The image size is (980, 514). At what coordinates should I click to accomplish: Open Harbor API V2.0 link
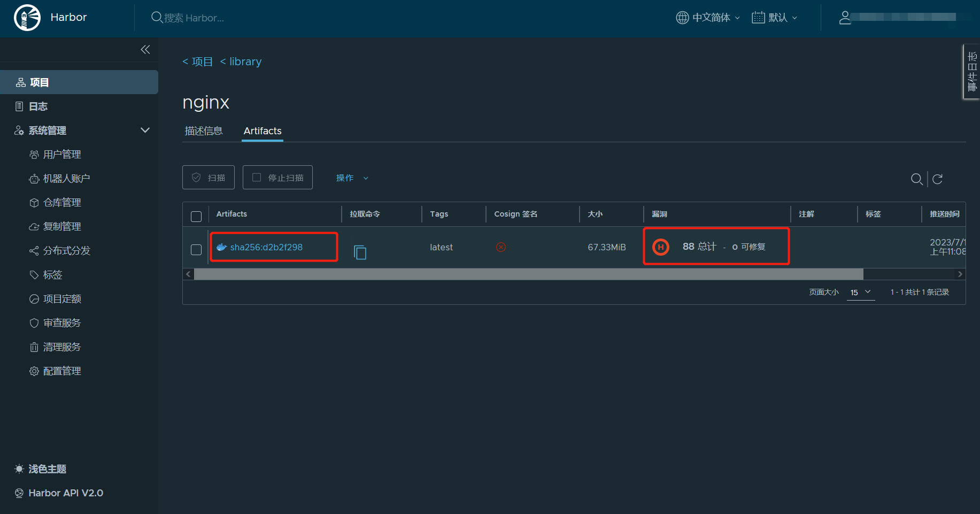click(x=59, y=493)
